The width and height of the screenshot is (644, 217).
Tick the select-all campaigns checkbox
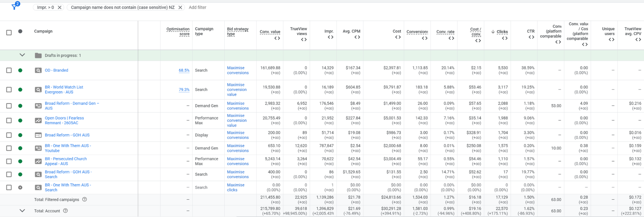click(x=9, y=32)
